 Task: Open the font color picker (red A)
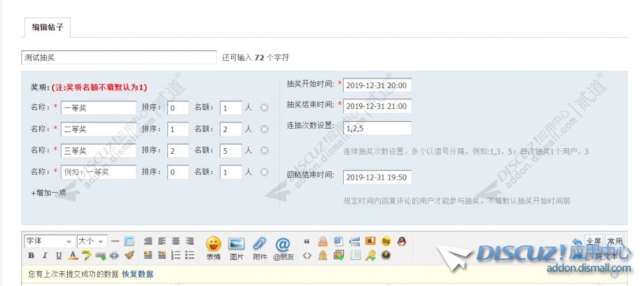tap(73, 255)
